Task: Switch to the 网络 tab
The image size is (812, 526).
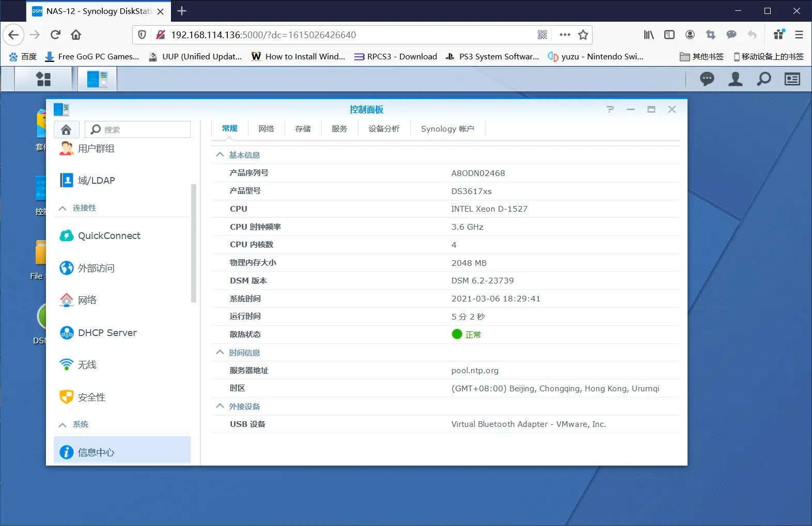Action: 267,129
